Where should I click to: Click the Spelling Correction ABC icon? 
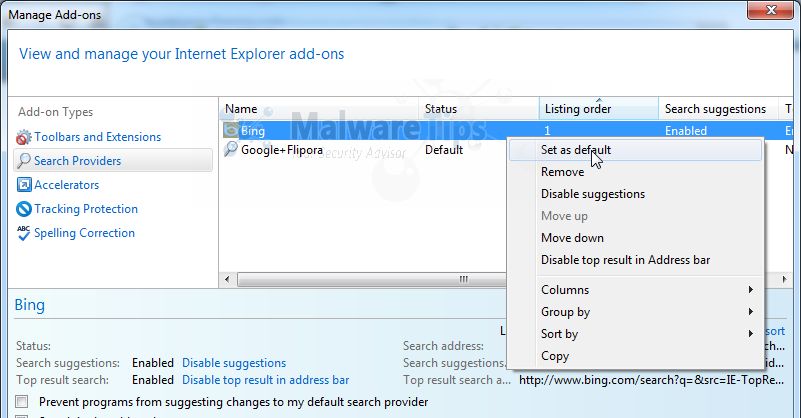coord(23,233)
